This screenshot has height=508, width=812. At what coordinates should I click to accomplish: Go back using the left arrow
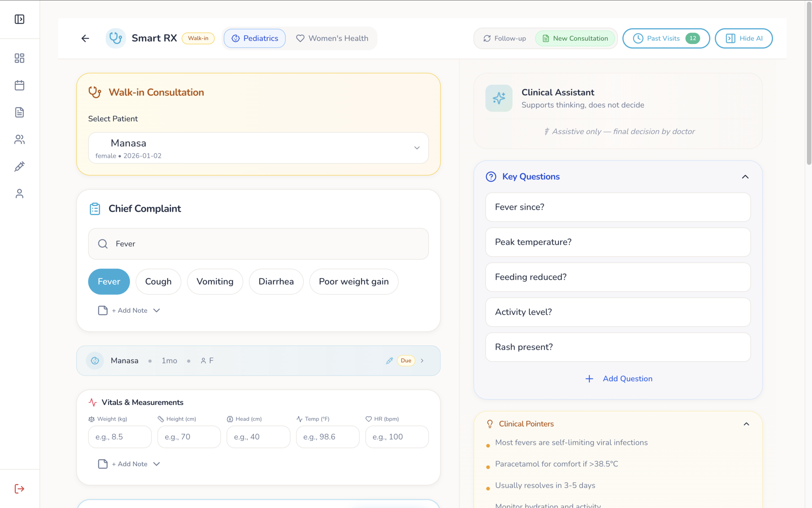click(x=85, y=38)
